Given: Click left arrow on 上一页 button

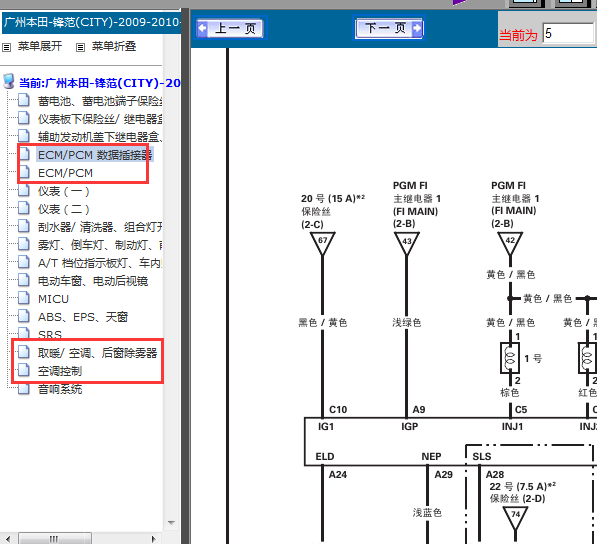Looking at the screenshot, I should click(x=203, y=28).
